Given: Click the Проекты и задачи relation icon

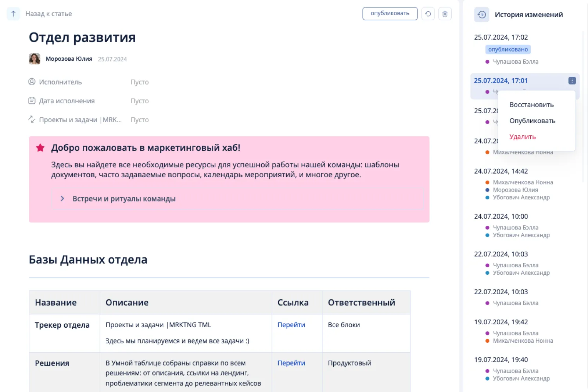Looking at the screenshot, I should point(32,119).
